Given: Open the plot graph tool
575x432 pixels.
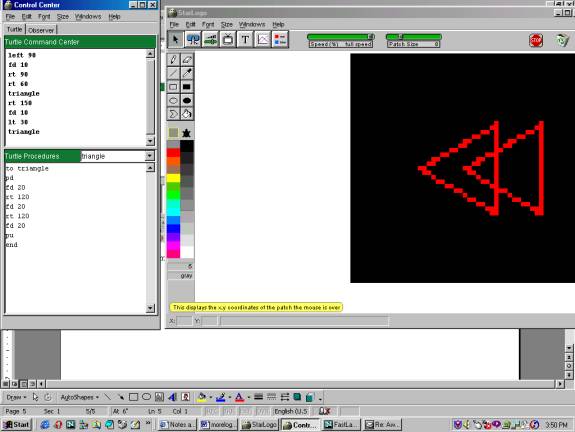Looking at the screenshot, I should click(x=263, y=39).
